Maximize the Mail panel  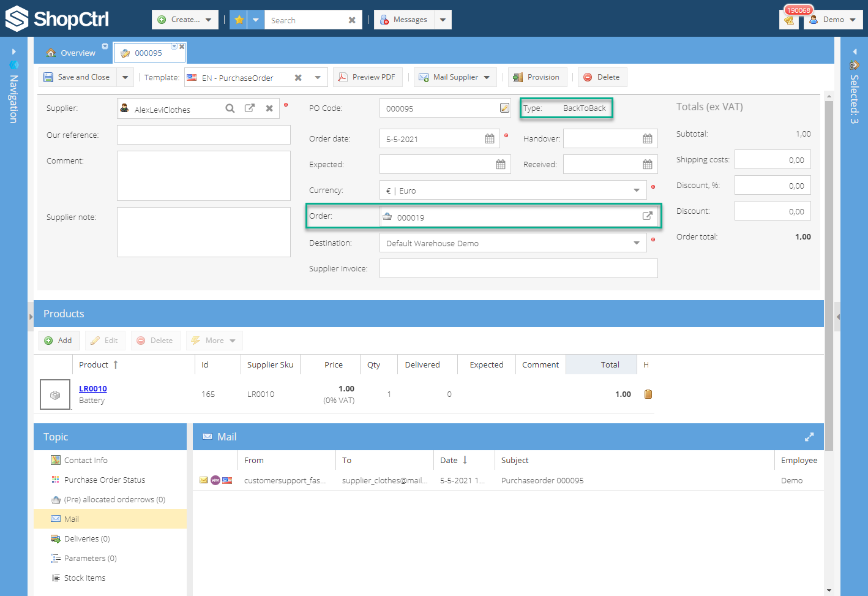(809, 437)
